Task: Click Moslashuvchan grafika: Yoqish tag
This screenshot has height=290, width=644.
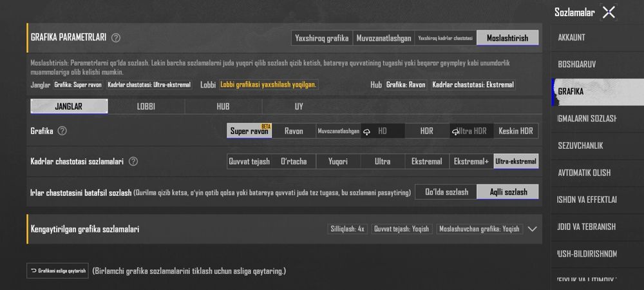Action: [x=479, y=229]
